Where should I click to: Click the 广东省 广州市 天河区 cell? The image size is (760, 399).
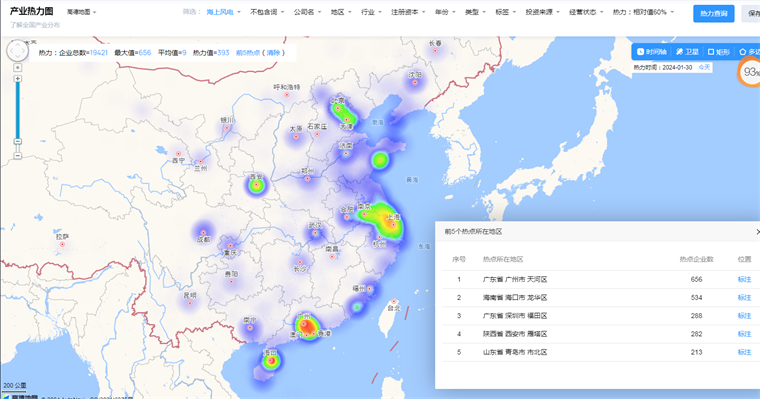click(x=515, y=279)
